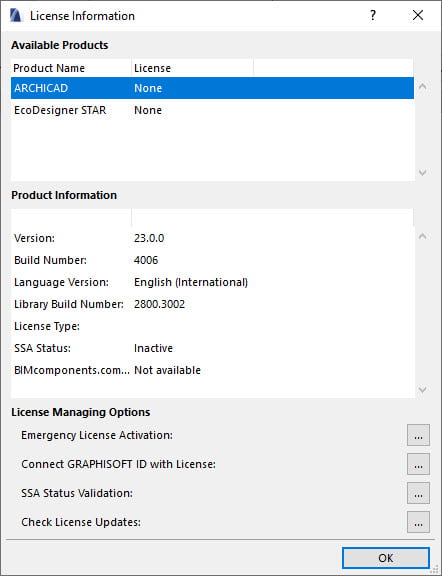Click scroll up arrow in Available Products list
Image resolution: width=442 pixels, height=576 pixels.
pos(423,87)
